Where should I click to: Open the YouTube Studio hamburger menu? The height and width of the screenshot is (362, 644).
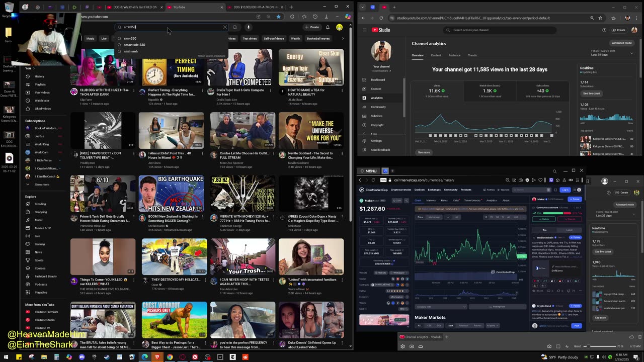coord(365,30)
